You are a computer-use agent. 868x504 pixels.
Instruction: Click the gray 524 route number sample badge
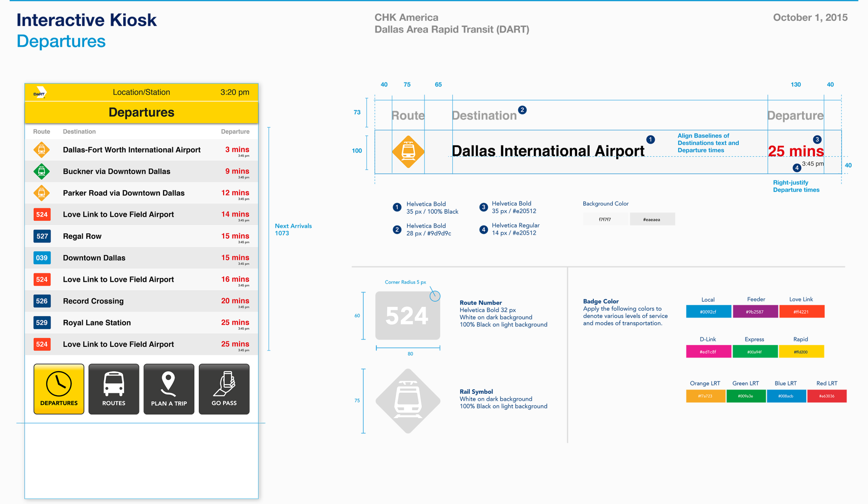[x=408, y=316]
